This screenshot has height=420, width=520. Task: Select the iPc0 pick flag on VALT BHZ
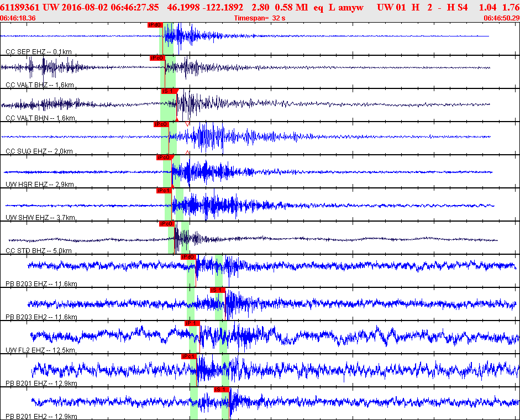[x=157, y=58]
